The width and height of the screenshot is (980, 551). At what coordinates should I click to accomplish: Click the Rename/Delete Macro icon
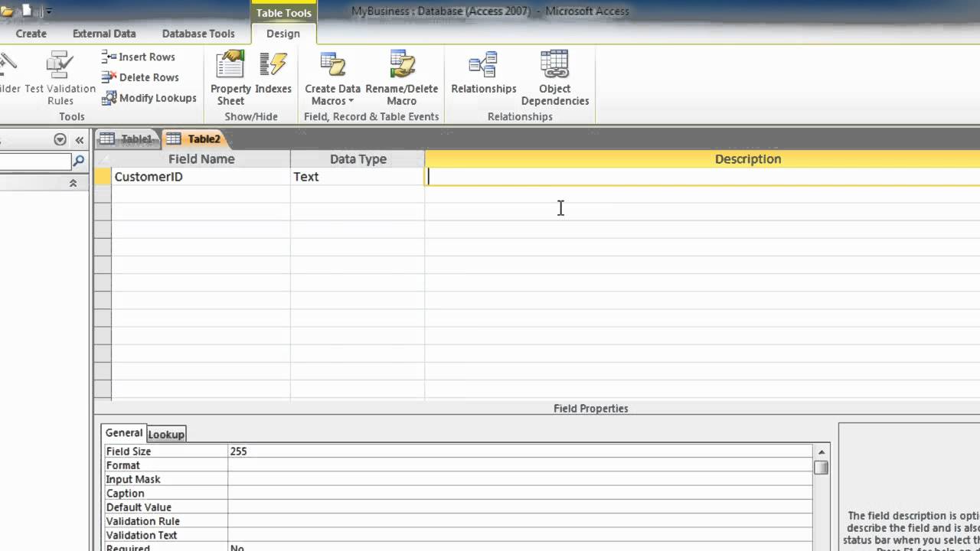[x=401, y=79]
